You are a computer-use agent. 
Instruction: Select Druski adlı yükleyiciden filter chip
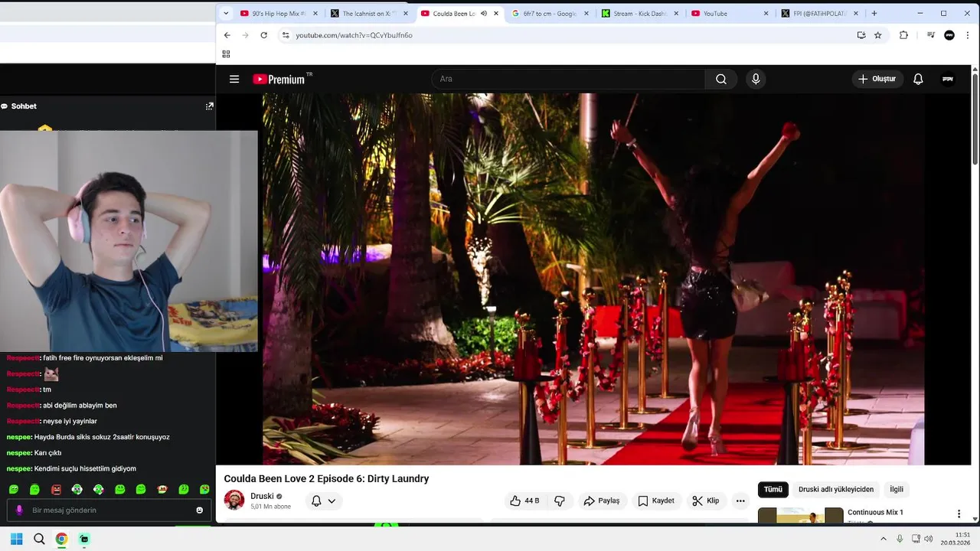(836, 489)
